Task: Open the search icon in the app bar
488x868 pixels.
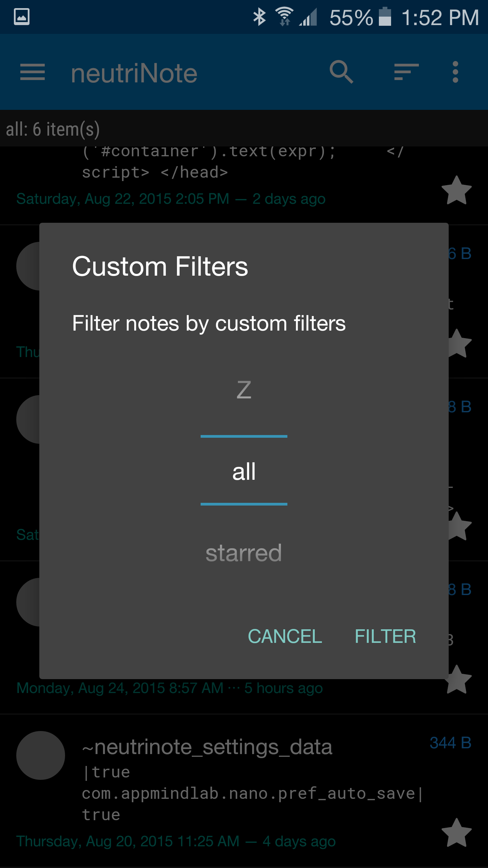Action: pyautogui.click(x=342, y=72)
